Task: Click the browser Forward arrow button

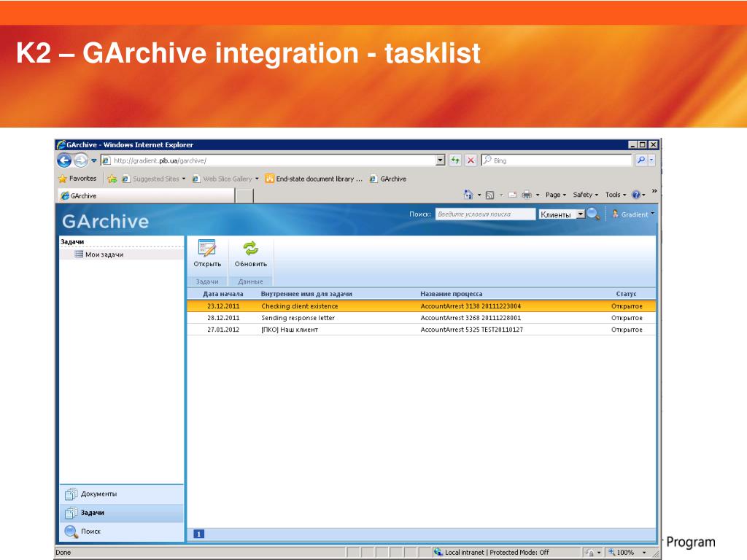Action: (x=80, y=160)
